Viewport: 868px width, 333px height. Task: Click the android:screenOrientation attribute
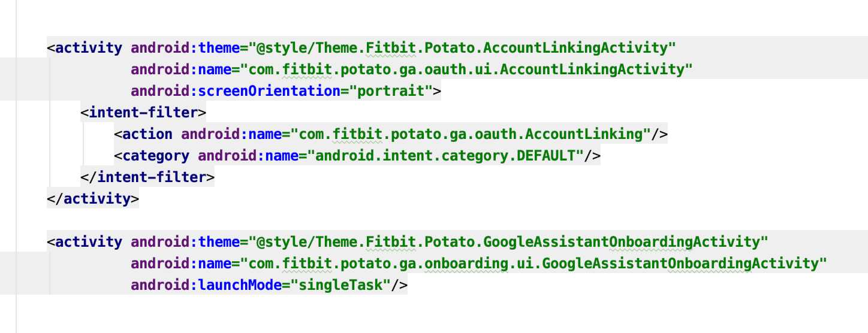point(240,91)
